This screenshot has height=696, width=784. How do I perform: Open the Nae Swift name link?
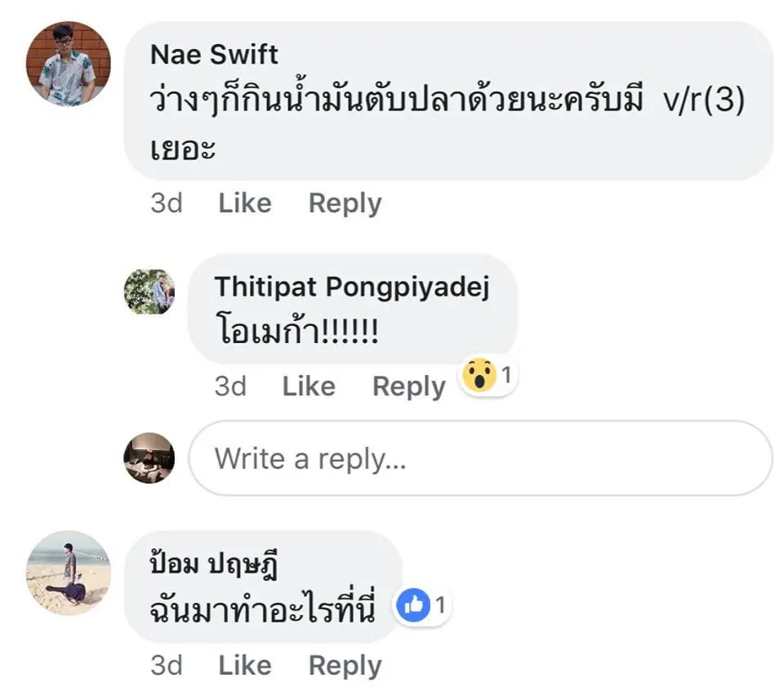pos(214,55)
